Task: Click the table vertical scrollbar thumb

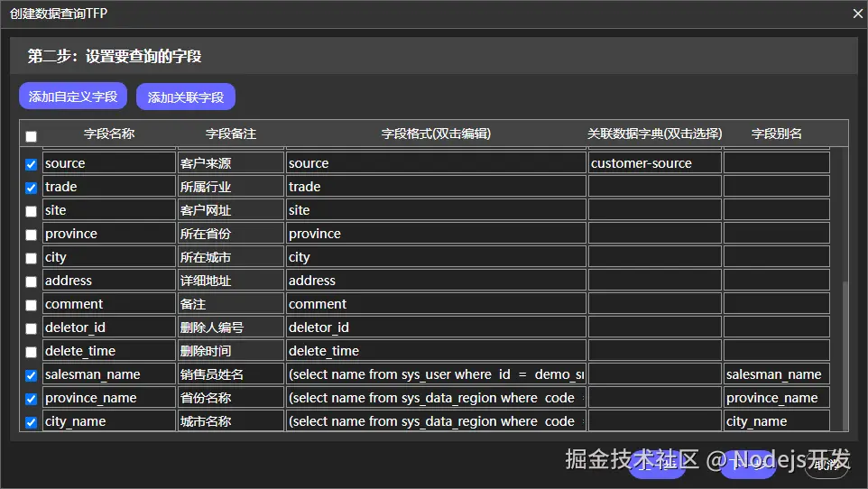Action: [845, 355]
